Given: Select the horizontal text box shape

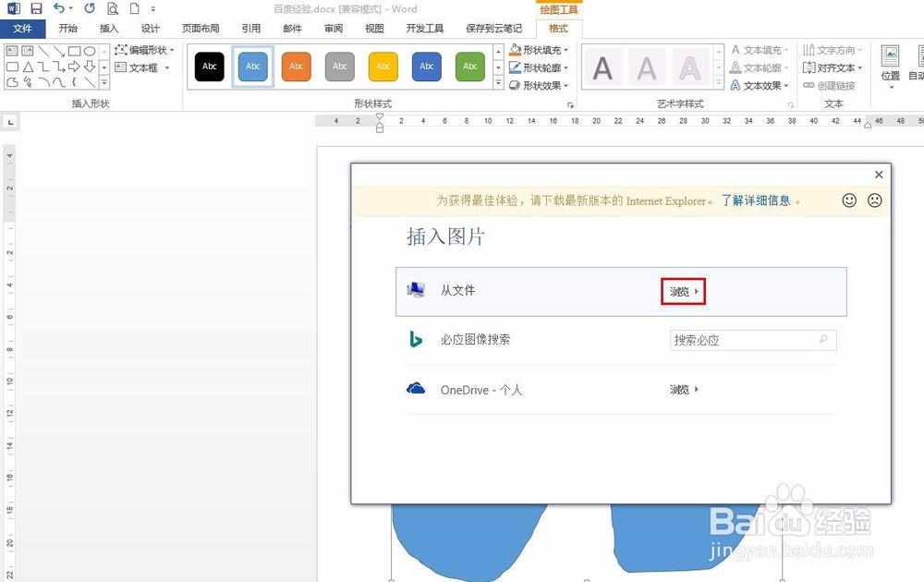Looking at the screenshot, I should click(12, 51).
